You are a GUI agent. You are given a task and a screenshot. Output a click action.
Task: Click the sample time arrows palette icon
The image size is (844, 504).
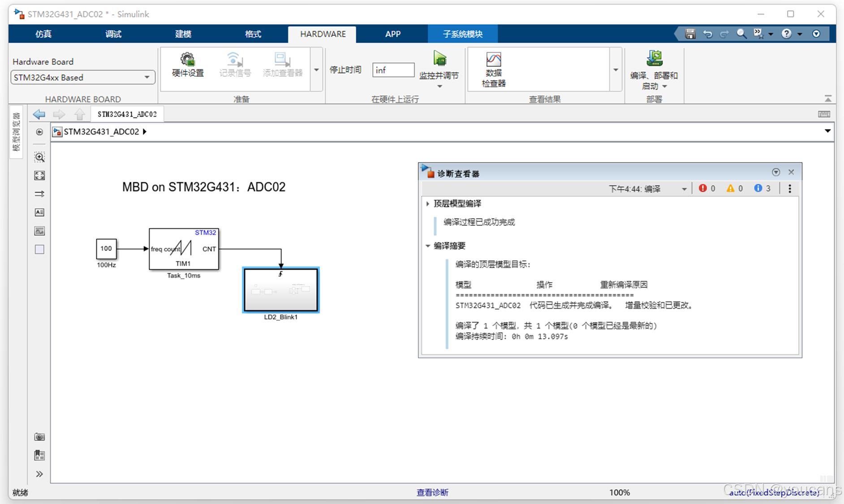tap(39, 194)
